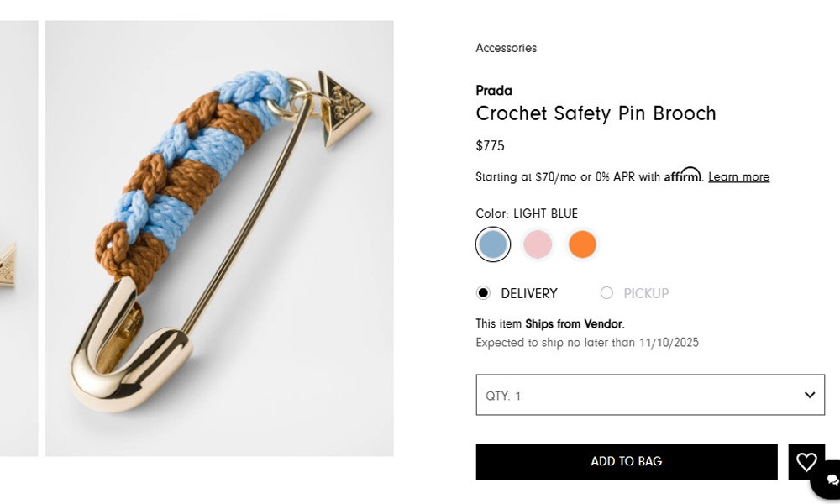This screenshot has height=504, width=840.
Task: Click the Ships from Vendor text
Action: click(x=574, y=324)
